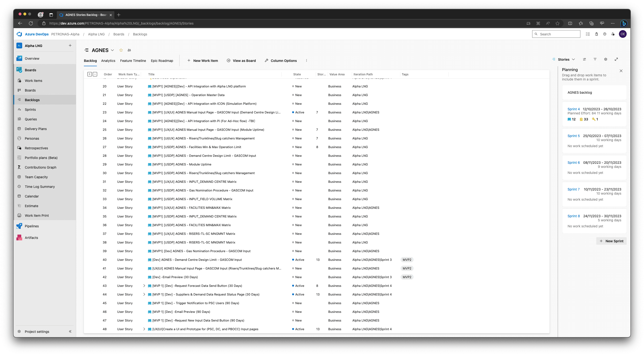The width and height of the screenshot is (644, 355).
Task: Open view options sliders icon
Action: click(584, 59)
